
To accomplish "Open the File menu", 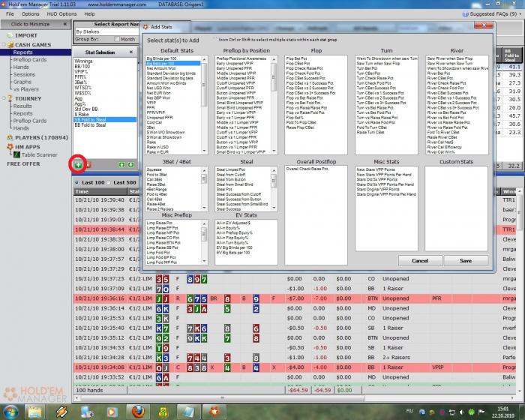I will (x=10, y=14).
